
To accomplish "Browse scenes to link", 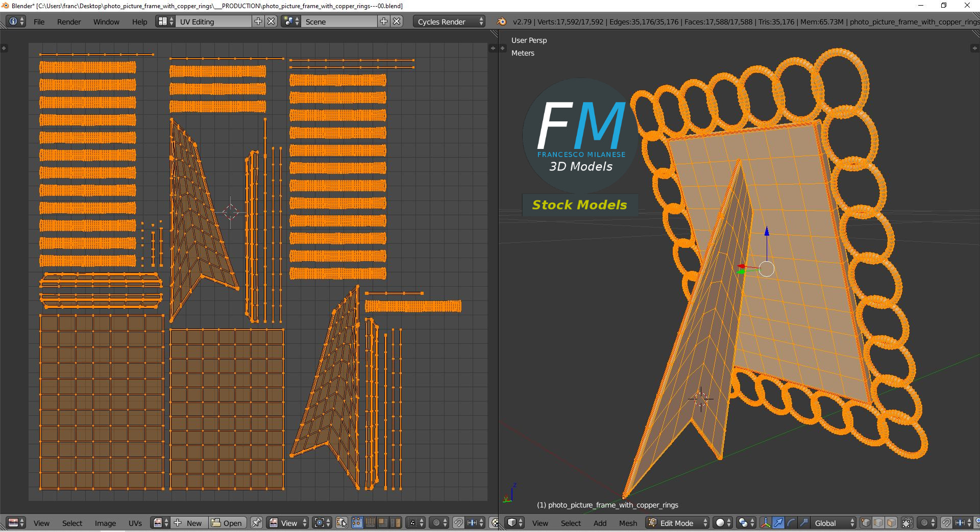I will [x=291, y=21].
